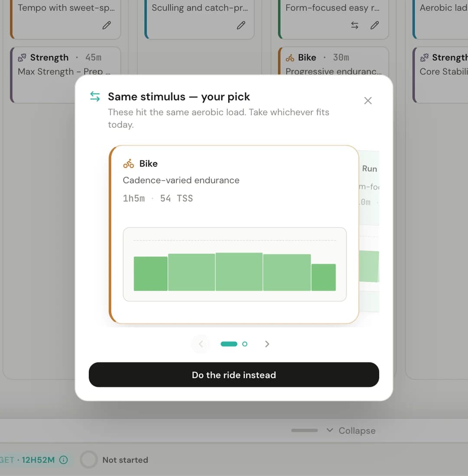The height and width of the screenshot is (476, 468).
Task: Edit the Sculling and catch-pr workout
Action: [x=241, y=25]
